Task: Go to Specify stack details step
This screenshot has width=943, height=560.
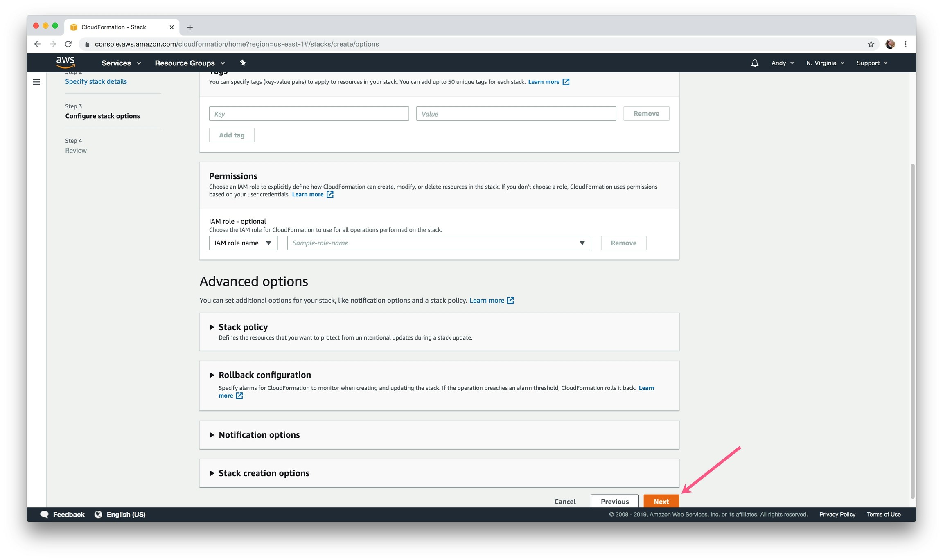Action: click(x=96, y=81)
